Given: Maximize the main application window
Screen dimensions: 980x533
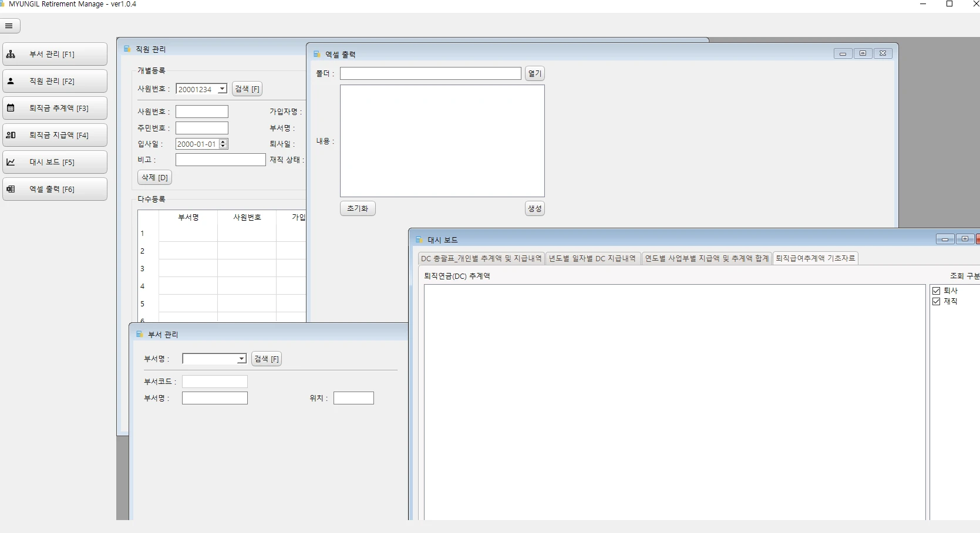Looking at the screenshot, I should [x=949, y=4].
